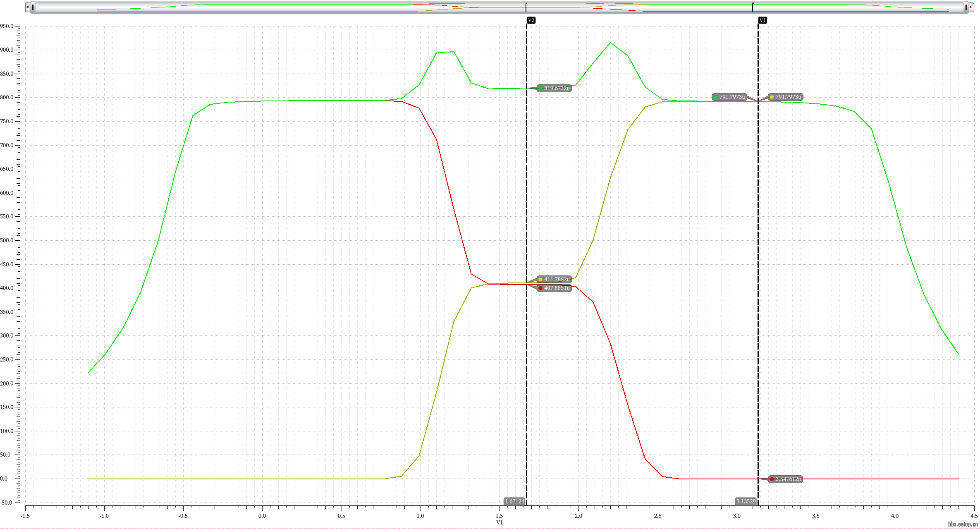Click the left grip handle of overview bar
Screen dimensions: 980x529
(x=33, y=7)
